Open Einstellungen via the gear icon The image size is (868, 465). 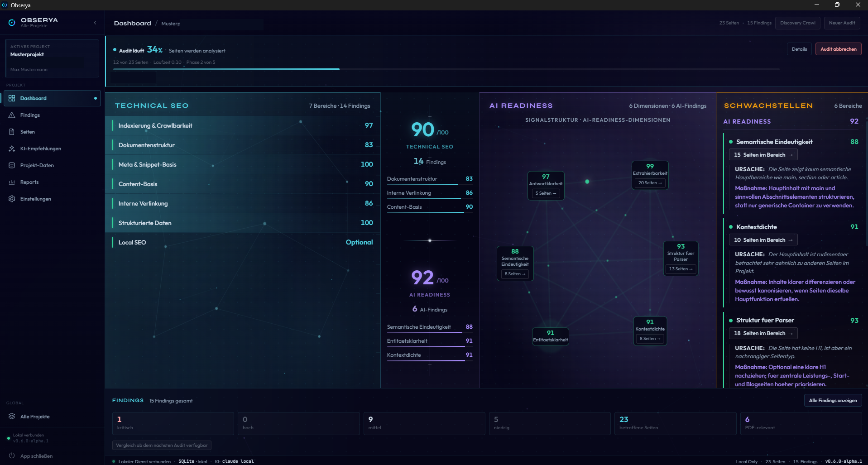(12, 199)
